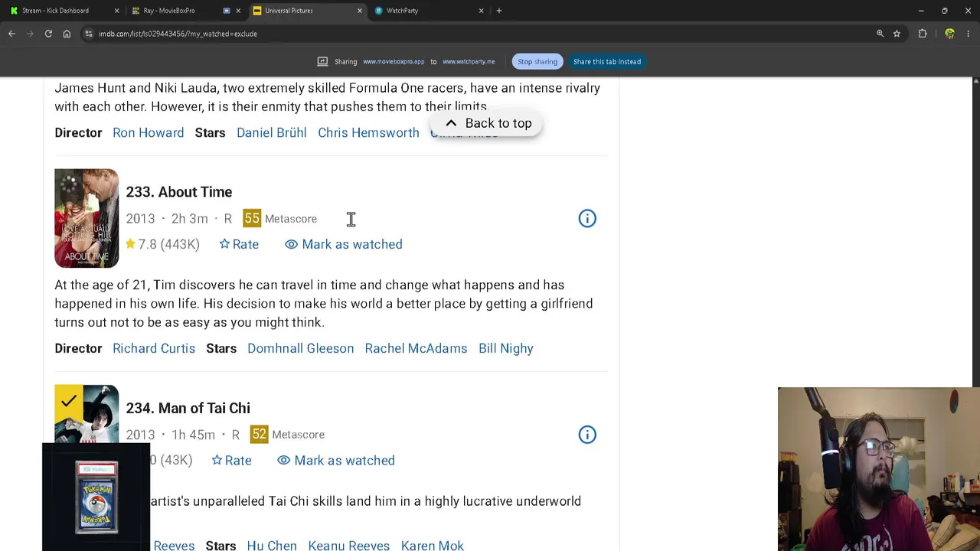980x551 pixels.
Task: Open a new browser tab
Action: 499,11
